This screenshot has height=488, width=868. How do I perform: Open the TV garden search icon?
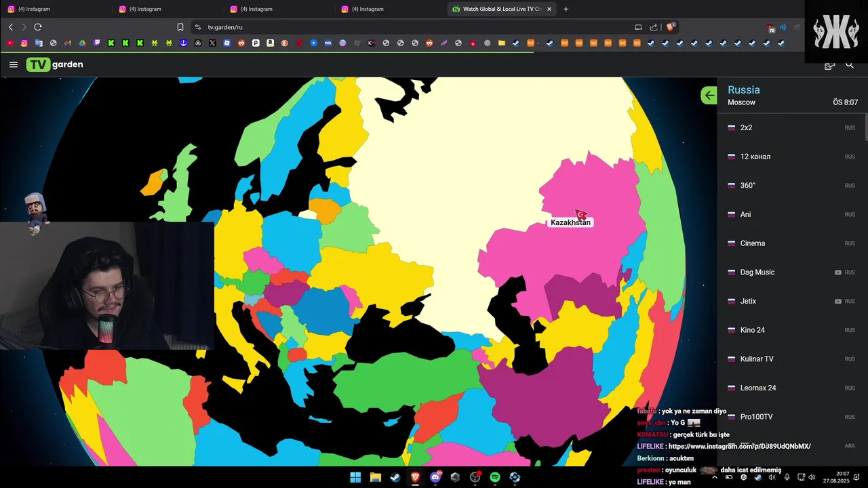(x=850, y=65)
